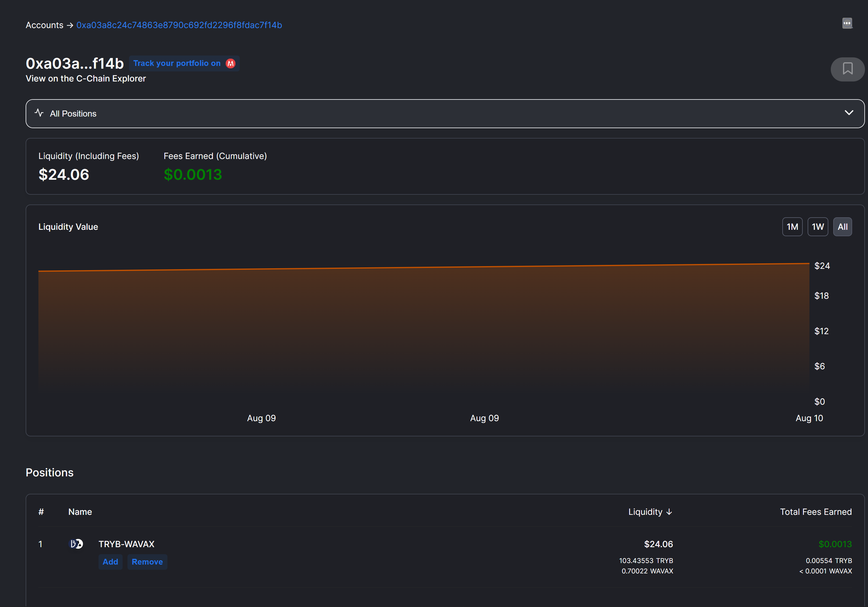The width and height of the screenshot is (868, 607).
Task: Click the 103.43553 TRYB amount
Action: click(646, 561)
